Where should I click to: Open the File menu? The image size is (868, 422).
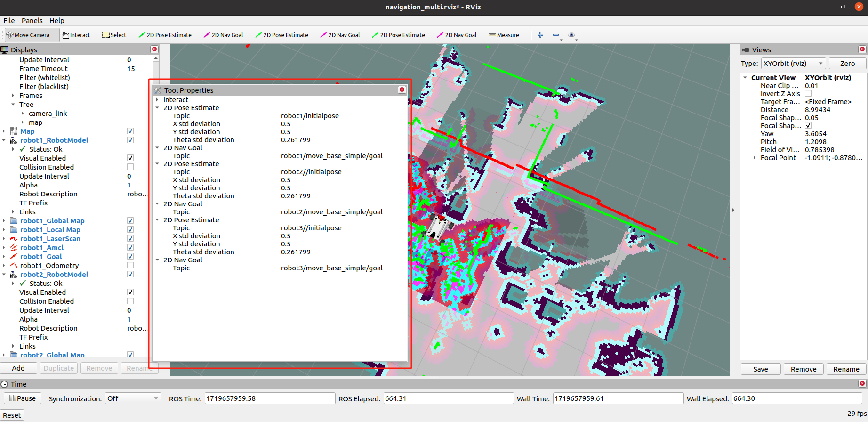tap(9, 20)
